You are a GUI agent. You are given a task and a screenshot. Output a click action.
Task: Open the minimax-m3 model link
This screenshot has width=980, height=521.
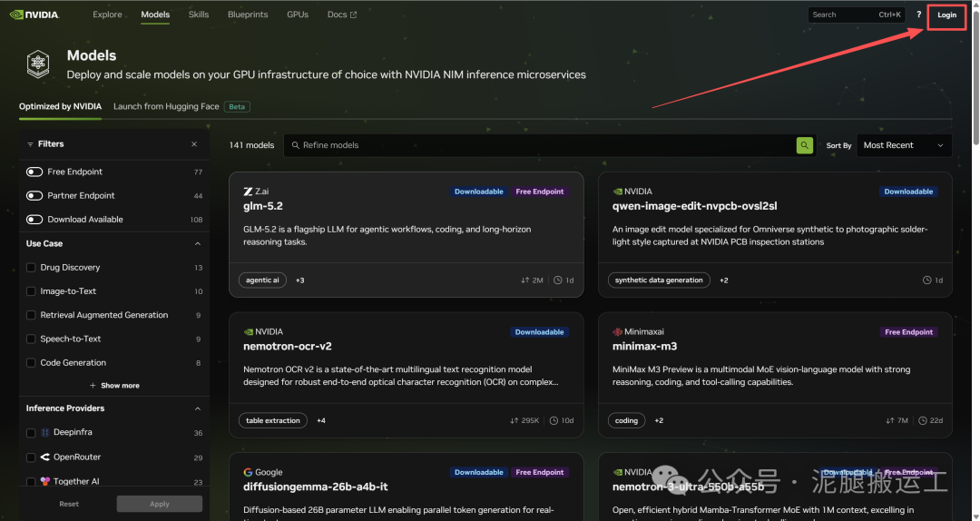pyautogui.click(x=644, y=346)
